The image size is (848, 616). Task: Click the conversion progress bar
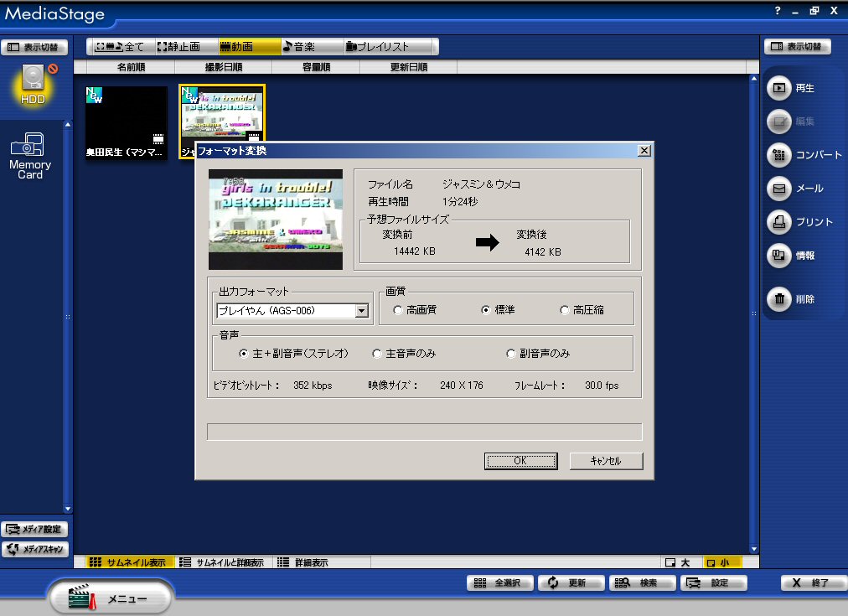coord(424,432)
